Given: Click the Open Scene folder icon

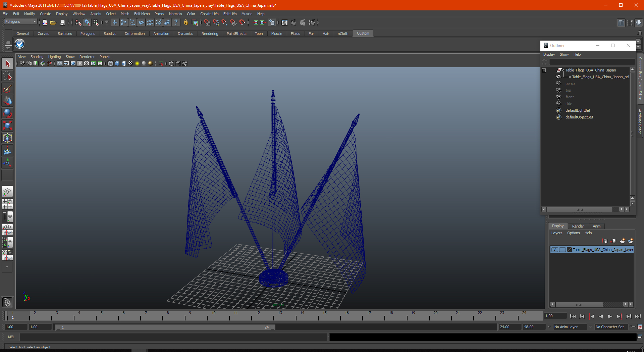Looking at the screenshot, I should (53, 22).
